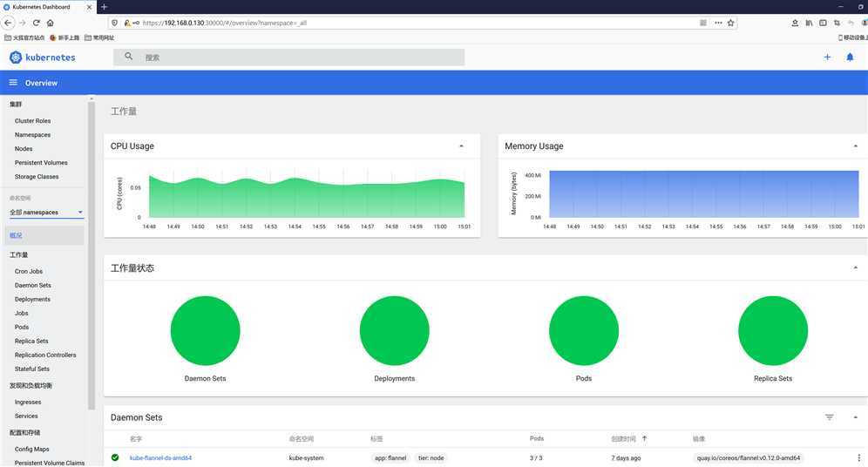
Task: Click the browser home icon
Action: point(51,23)
